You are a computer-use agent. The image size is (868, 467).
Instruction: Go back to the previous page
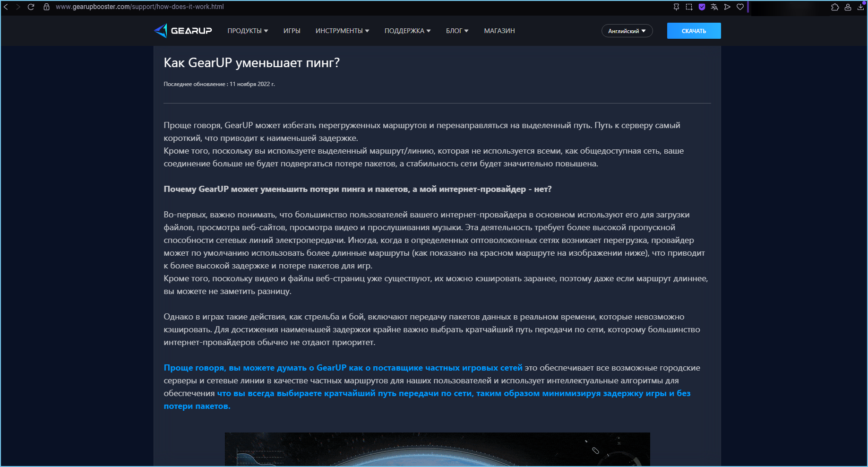pyautogui.click(x=6, y=7)
